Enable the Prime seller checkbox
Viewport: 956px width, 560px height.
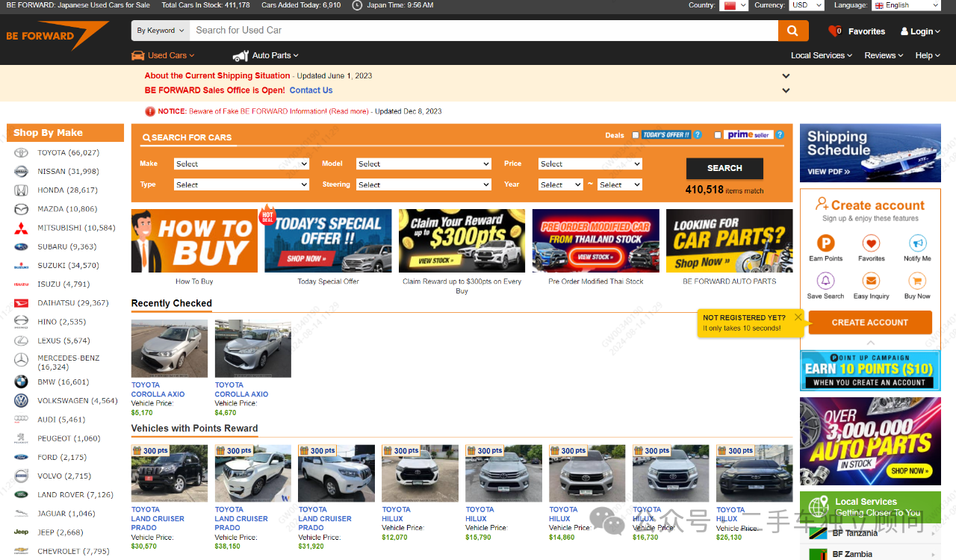click(x=718, y=135)
